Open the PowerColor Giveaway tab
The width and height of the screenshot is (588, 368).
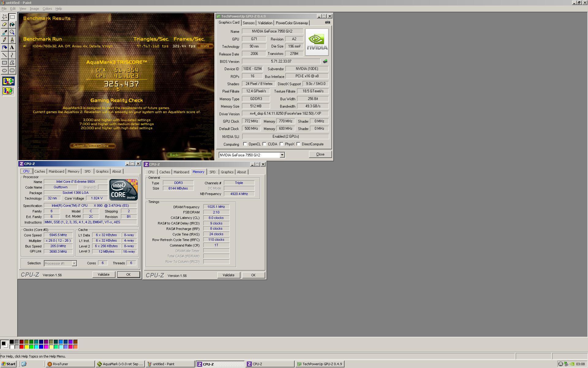pos(292,23)
